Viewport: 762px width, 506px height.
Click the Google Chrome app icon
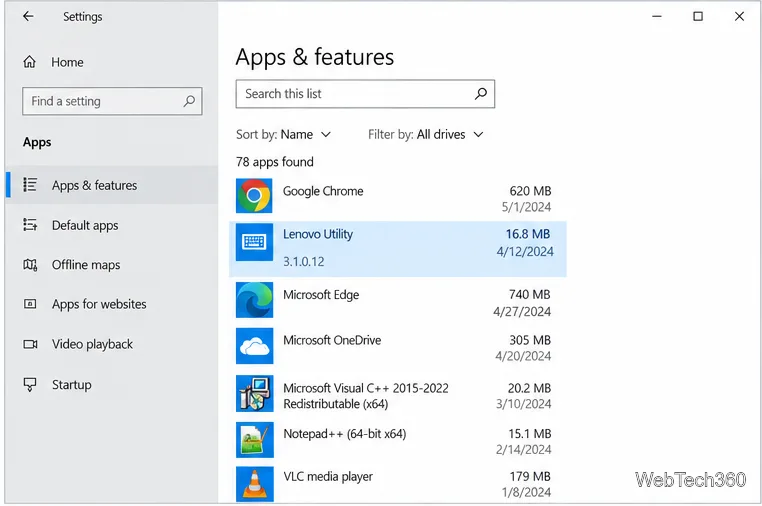tap(254, 196)
